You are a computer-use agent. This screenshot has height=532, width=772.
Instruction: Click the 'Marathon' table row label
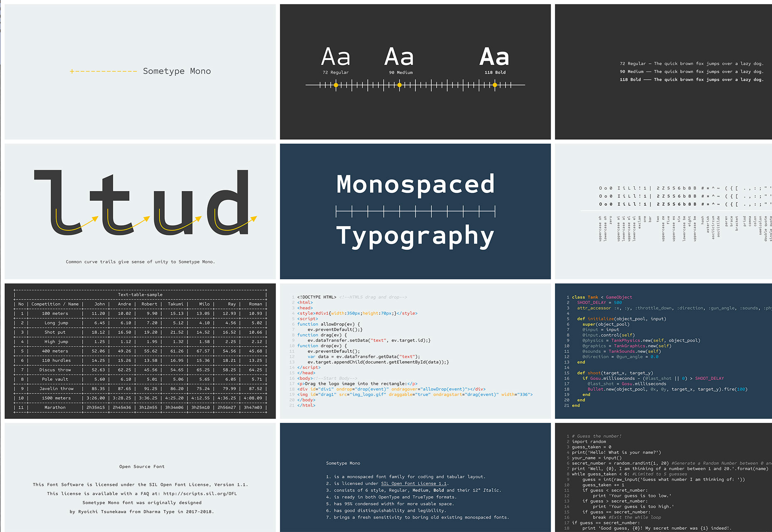pos(55,407)
